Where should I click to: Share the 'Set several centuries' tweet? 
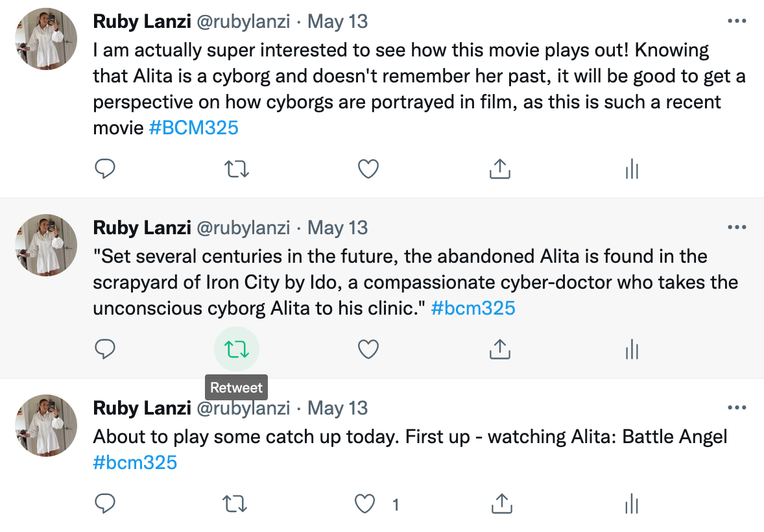[499, 350]
